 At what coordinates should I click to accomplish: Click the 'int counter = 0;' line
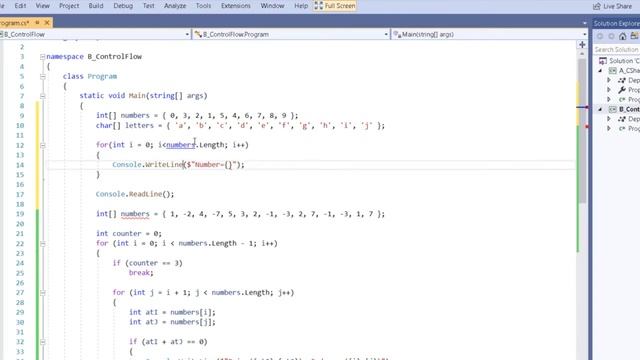point(129,233)
